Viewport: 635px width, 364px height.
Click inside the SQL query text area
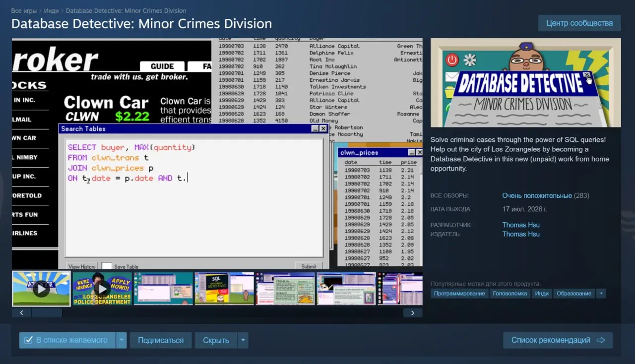[194, 197]
